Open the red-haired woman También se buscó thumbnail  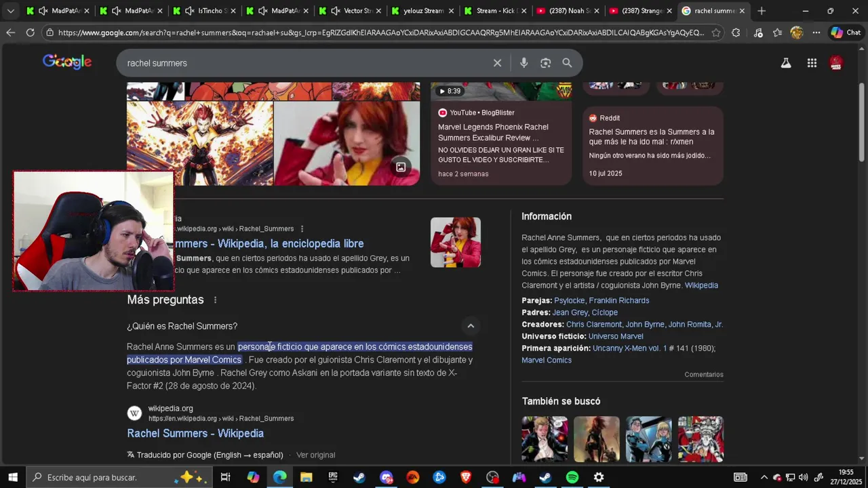[597, 439]
